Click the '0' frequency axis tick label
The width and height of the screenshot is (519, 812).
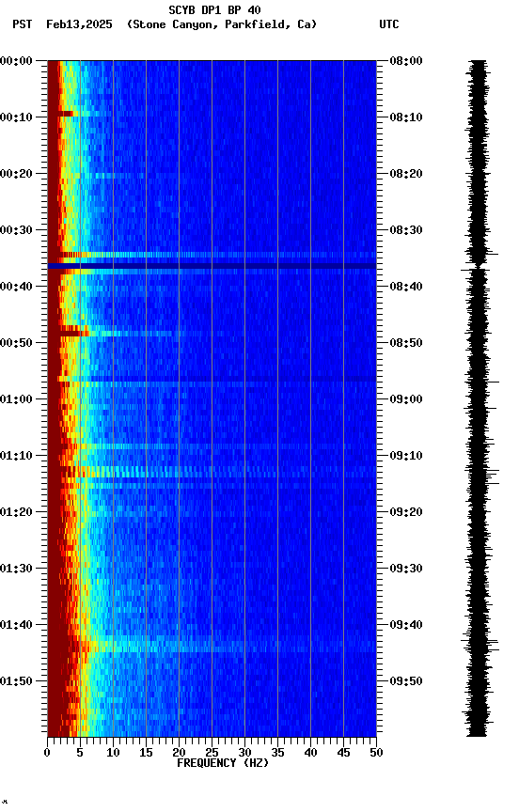(47, 753)
